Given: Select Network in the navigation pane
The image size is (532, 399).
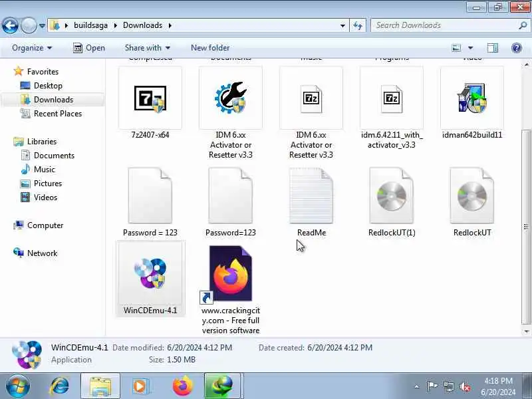Looking at the screenshot, I should pyautogui.click(x=42, y=253).
